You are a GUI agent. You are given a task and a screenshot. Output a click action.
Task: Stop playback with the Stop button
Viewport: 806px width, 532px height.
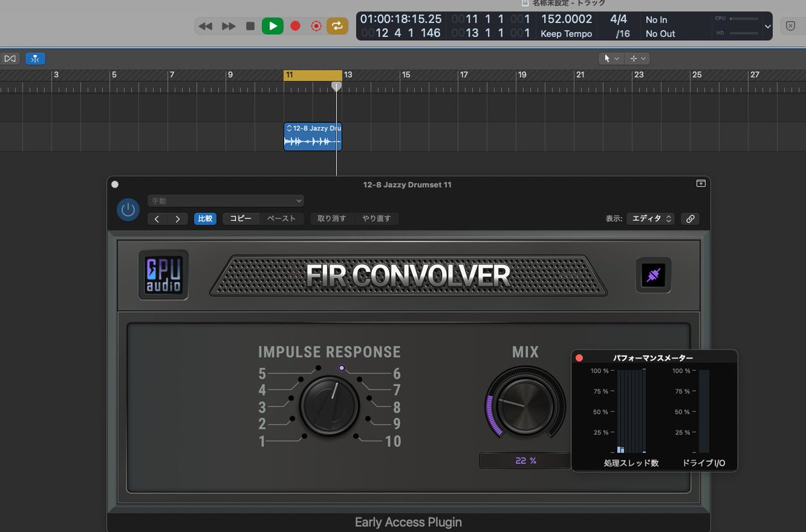click(x=251, y=26)
